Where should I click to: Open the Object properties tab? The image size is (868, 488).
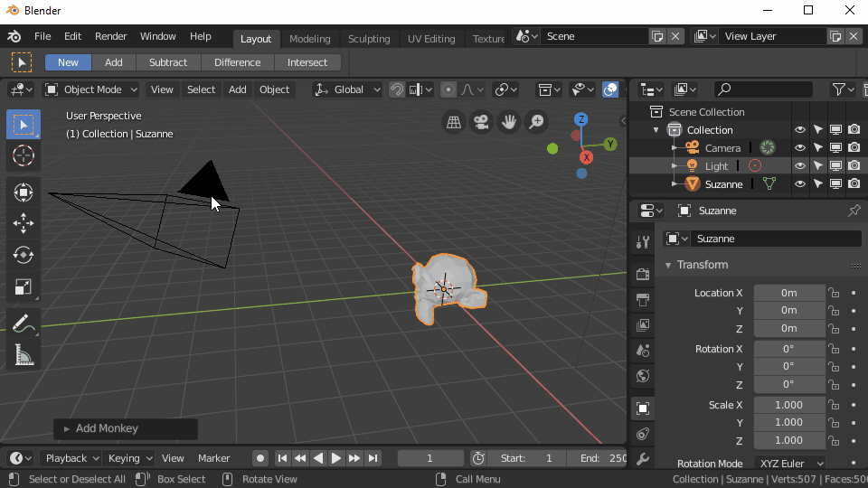pos(643,408)
